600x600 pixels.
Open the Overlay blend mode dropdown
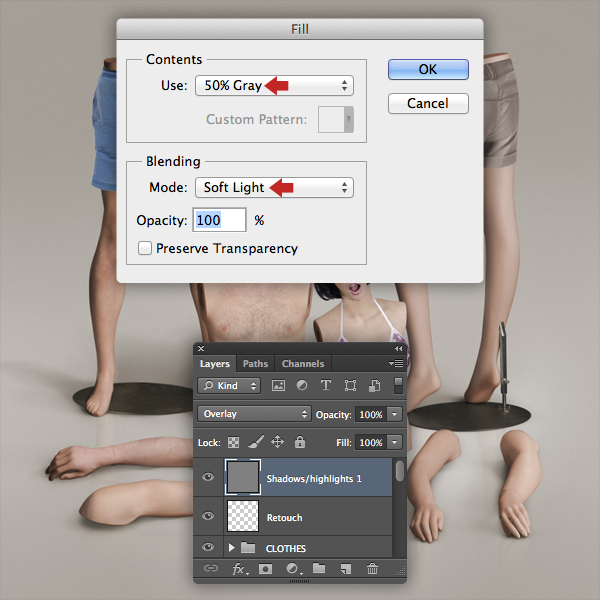tap(254, 414)
